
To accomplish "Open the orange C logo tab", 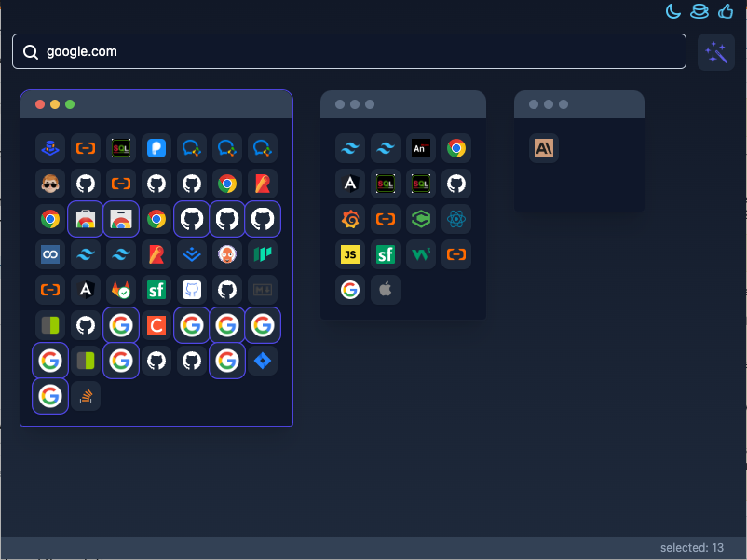I will pyautogui.click(x=156, y=325).
